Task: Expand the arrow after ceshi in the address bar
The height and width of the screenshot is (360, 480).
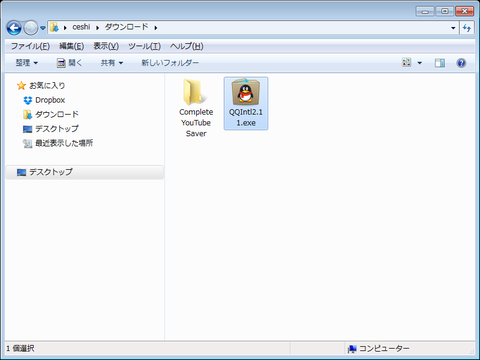Action: [98, 28]
